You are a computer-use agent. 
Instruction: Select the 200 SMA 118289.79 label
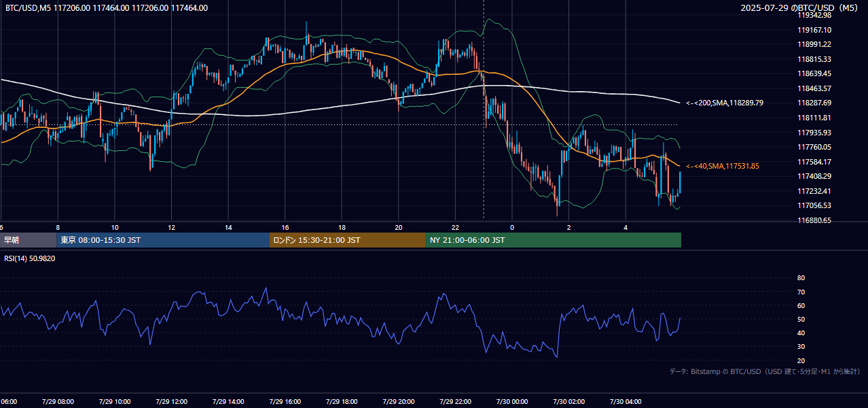724,103
